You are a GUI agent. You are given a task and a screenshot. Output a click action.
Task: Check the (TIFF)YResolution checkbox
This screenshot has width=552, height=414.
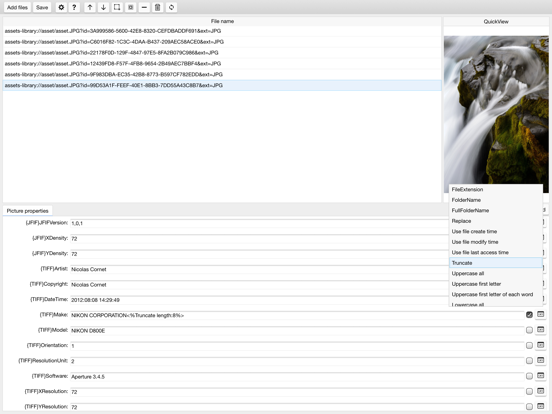(529, 407)
